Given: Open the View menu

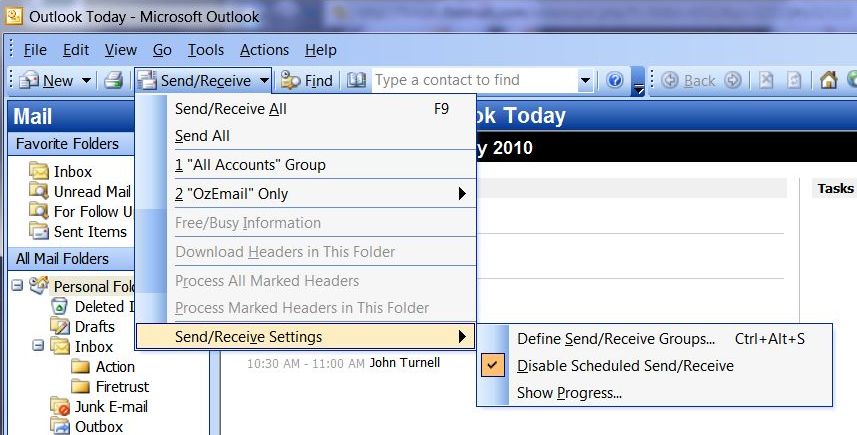Looking at the screenshot, I should (121, 50).
